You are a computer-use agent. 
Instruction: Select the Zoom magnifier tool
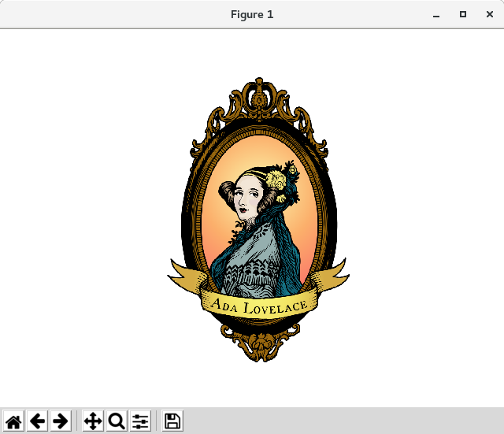(x=117, y=421)
